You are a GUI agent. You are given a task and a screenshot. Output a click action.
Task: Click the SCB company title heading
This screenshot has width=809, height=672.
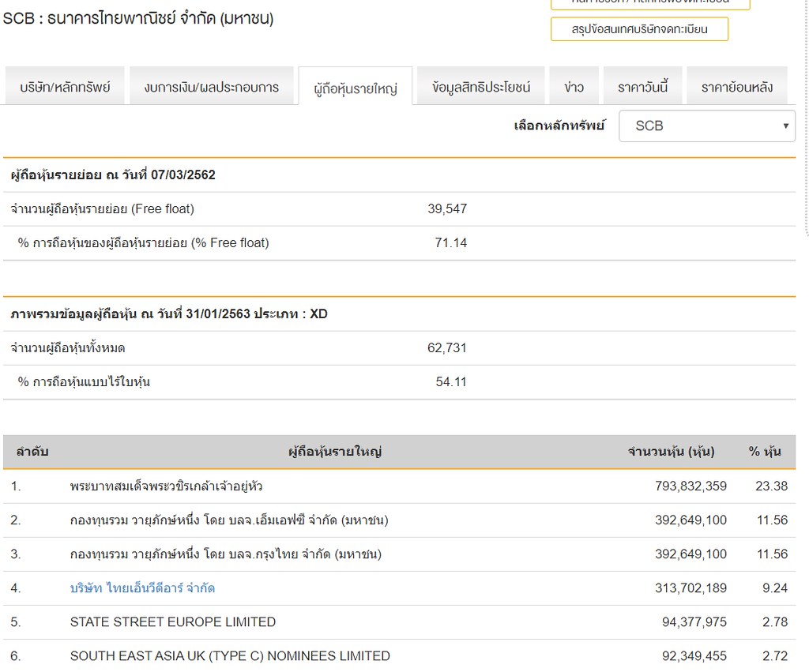tap(138, 19)
